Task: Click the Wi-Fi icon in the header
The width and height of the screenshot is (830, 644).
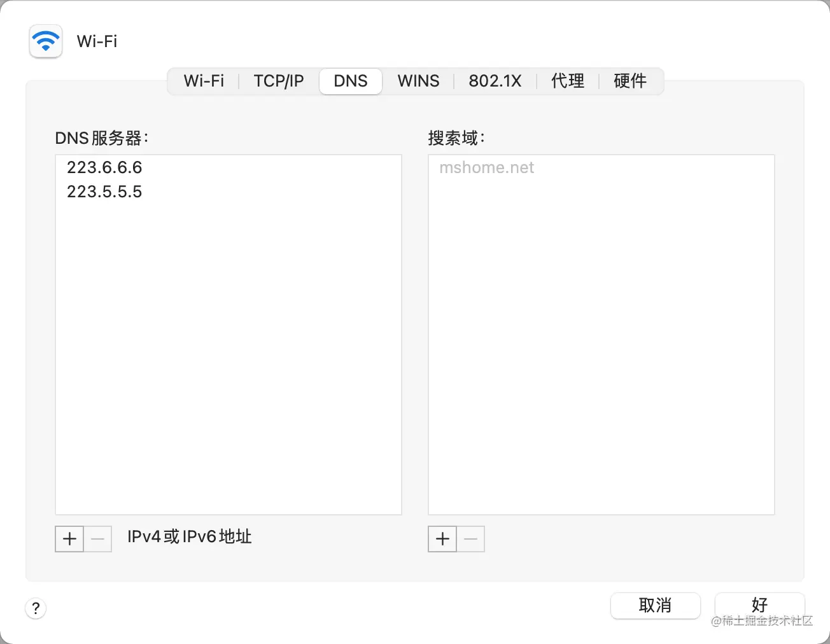Action: pyautogui.click(x=46, y=41)
